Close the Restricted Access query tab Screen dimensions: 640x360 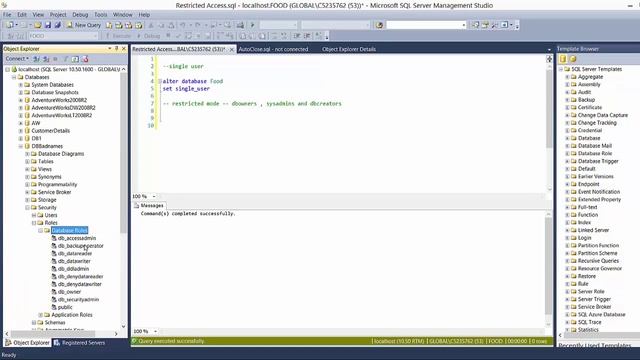pyautogui.click(x=231, y=49)
